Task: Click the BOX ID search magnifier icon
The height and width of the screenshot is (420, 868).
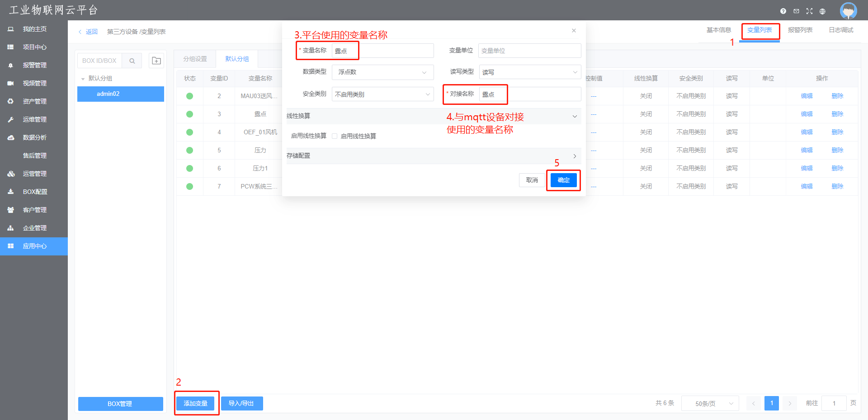Action: (x=132, y=61)
